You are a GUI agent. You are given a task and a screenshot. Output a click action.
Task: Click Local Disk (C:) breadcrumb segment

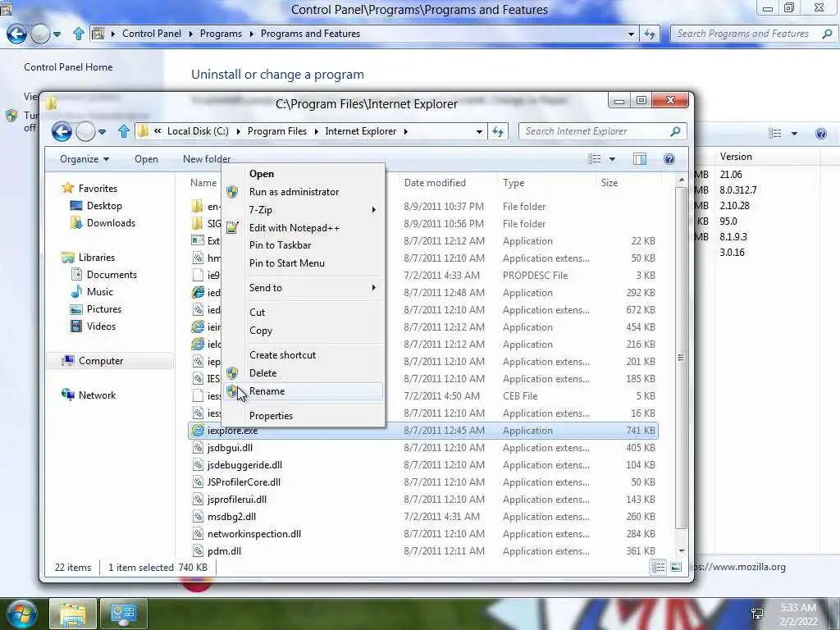[x=198, y=131]
